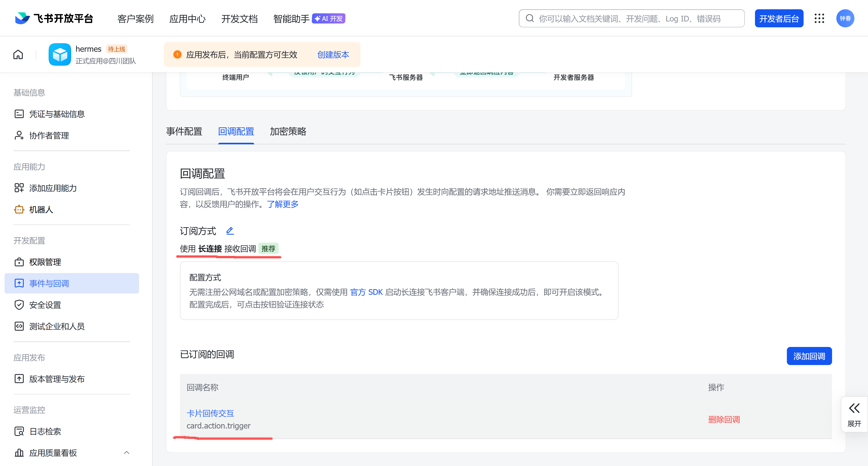Open the nine-dot apps grid icon
This screenshot has height=466, width=868.
pyautogui.click(x=819, y=18)
